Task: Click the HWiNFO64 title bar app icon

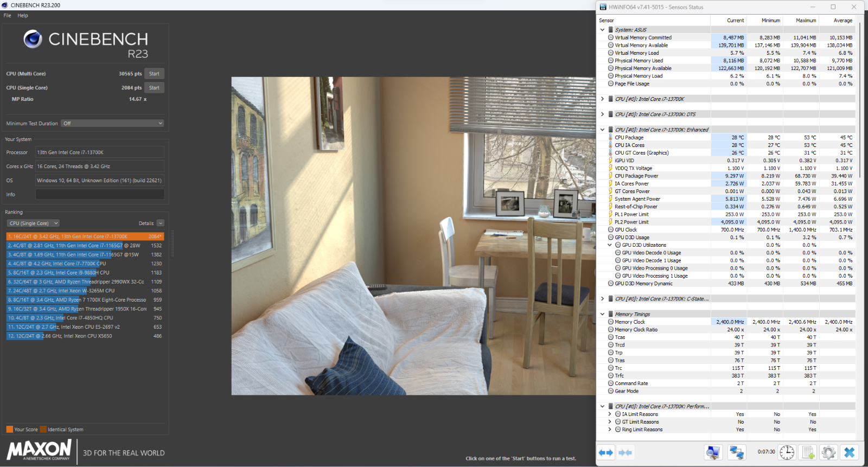Action: click(603, 7)
